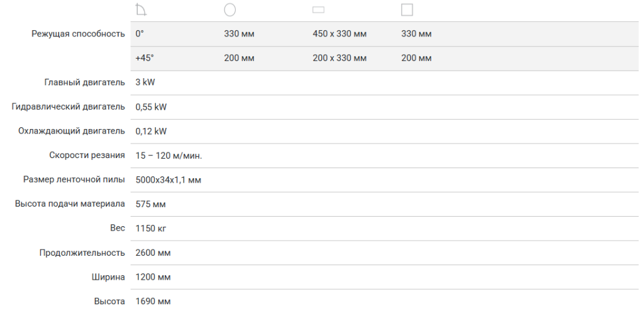Click the 5000x34x1,1 мм blade size
Image resolution: width=644 pixels, height=325 pixels.
click(x=169, y=180)
